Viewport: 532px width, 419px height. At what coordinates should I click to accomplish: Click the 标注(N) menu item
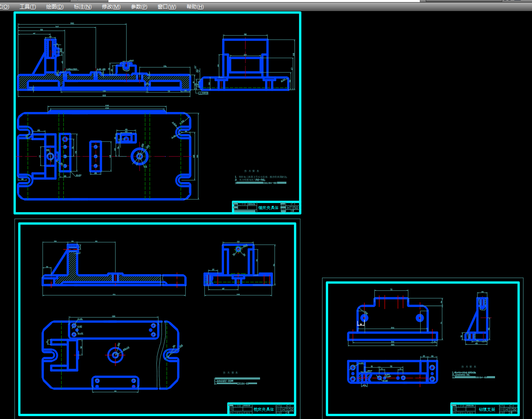click(x=82, y=7)
